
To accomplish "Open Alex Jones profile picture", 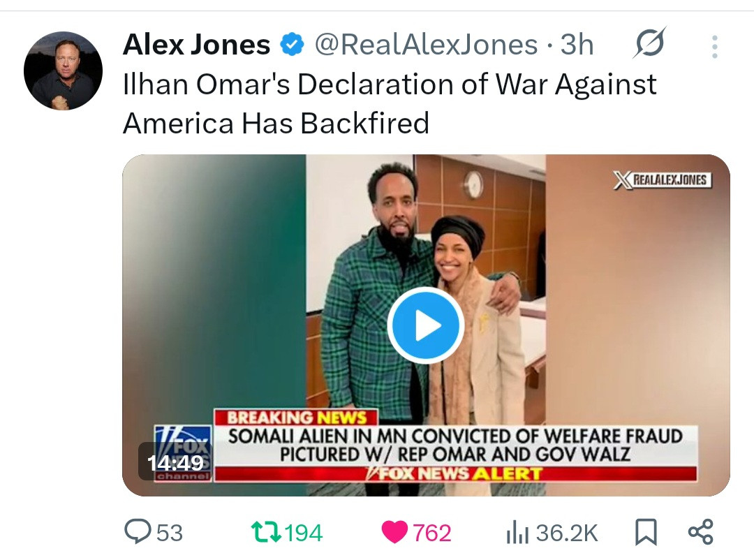I will 63,71.
